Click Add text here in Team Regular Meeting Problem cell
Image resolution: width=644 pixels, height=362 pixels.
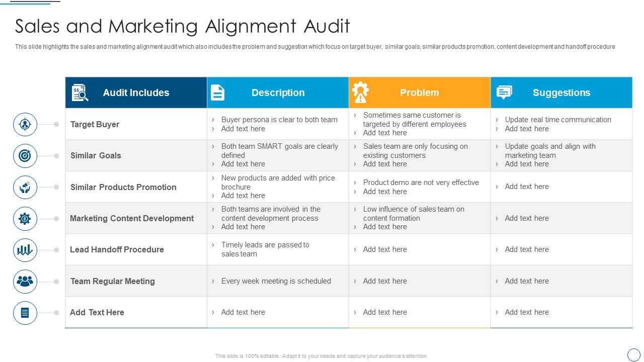point(385,281)
